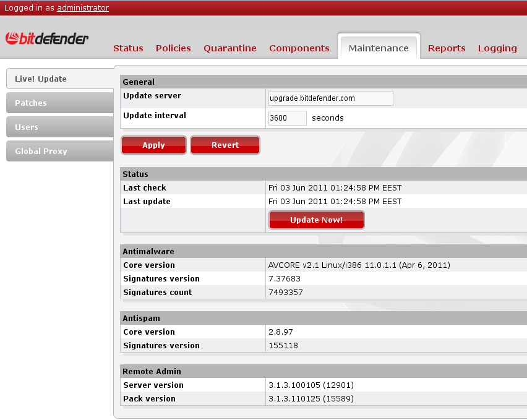This screenshot has width=527, height=420.
Task: Switch to the Status tab
Action: point(128,48)
